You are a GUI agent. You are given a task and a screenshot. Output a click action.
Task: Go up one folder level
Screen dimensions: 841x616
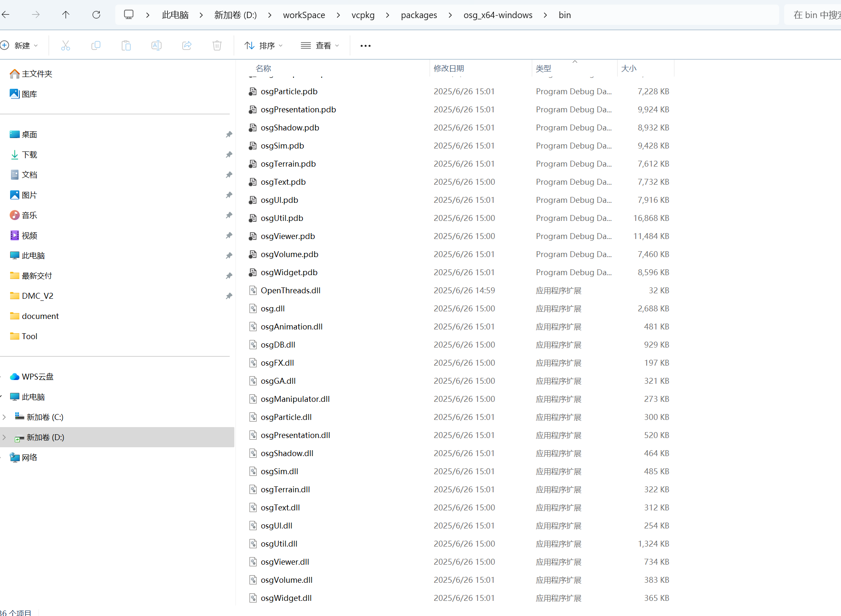66,15
